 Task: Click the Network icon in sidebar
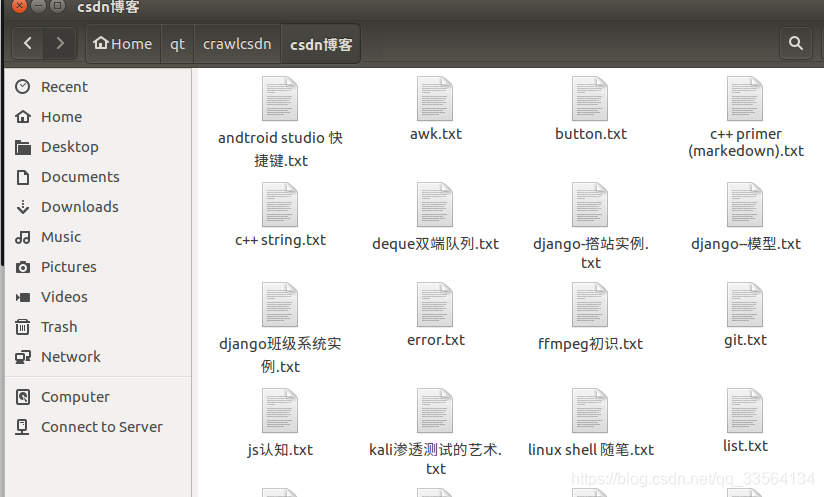[23, 357]
